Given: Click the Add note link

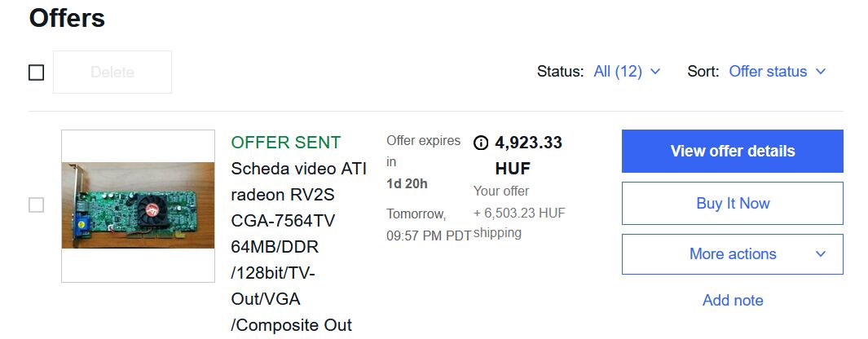Looking at the screenshot, I should (x=732, y=301).
